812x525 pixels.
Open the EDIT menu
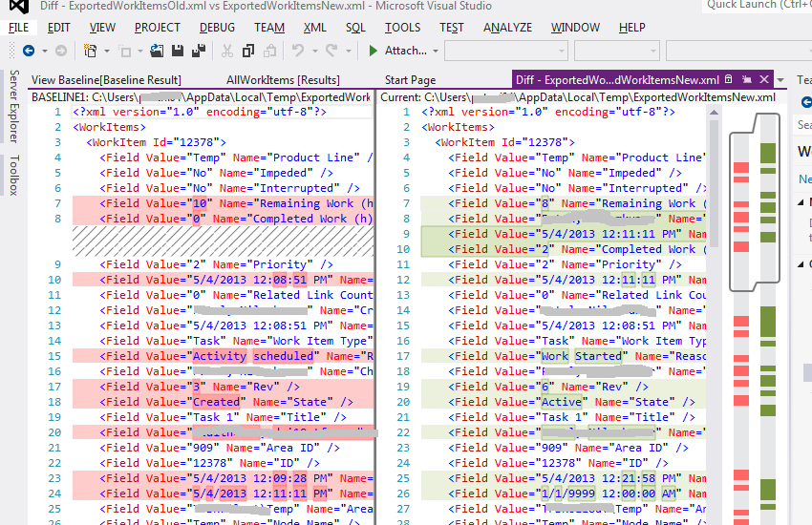pyautogui.click(x=58, y=28)
